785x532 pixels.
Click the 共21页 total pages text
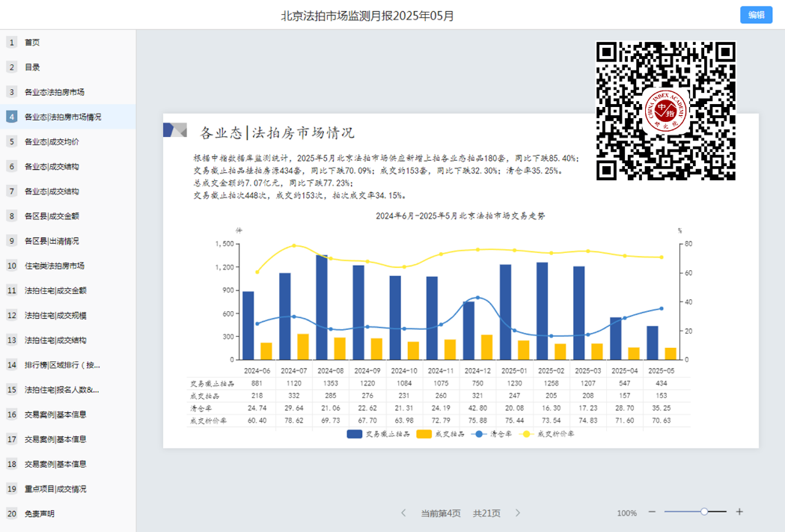486,513
